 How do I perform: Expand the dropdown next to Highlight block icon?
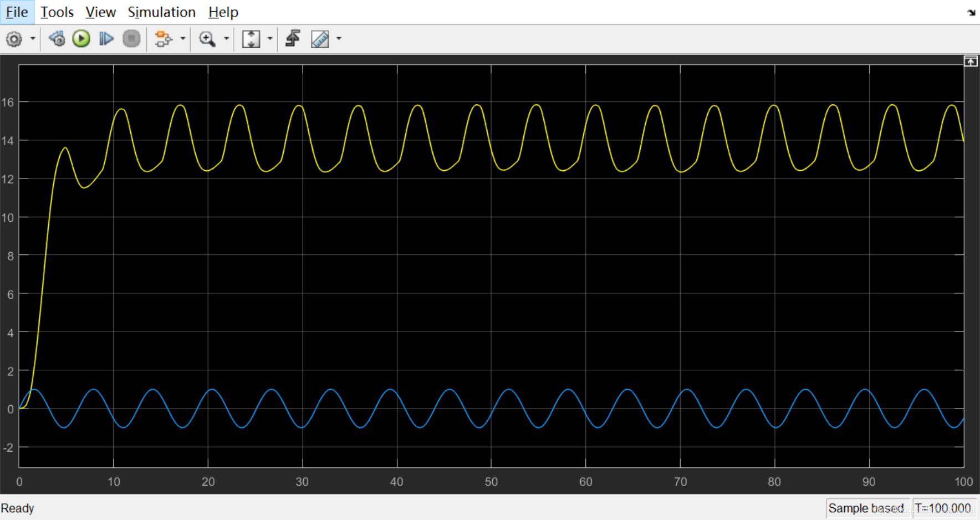pos(183,39)
